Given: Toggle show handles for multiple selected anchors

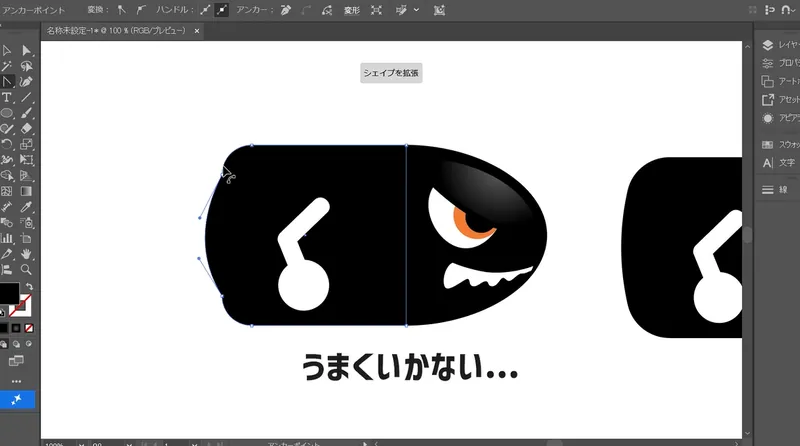Looking at the screenshot, I should [206, 9].
